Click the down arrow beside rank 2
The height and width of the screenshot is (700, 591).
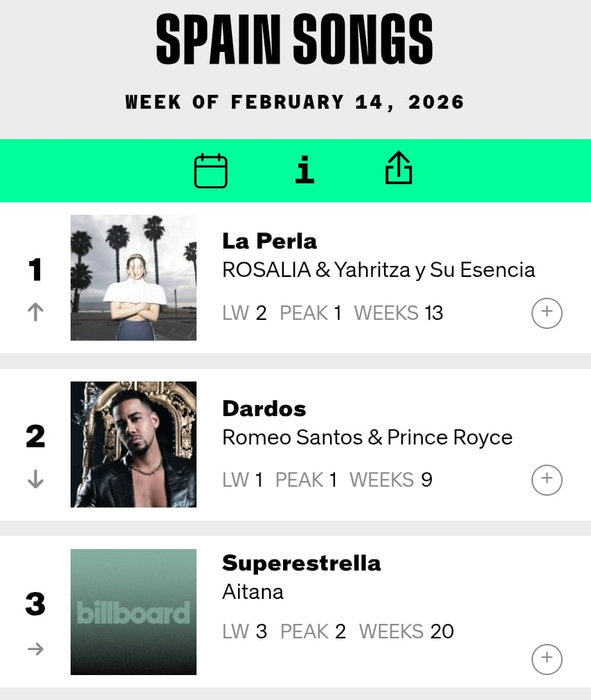(x=35, y=479)
